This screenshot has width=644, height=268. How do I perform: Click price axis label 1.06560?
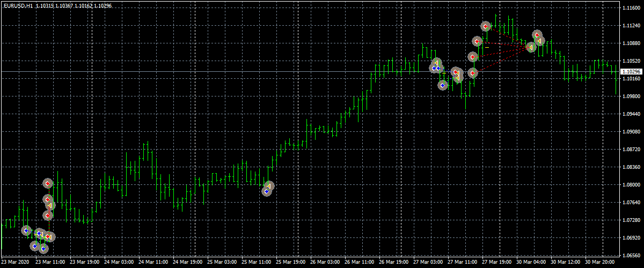pyautogui.click(x=631, y=256)
